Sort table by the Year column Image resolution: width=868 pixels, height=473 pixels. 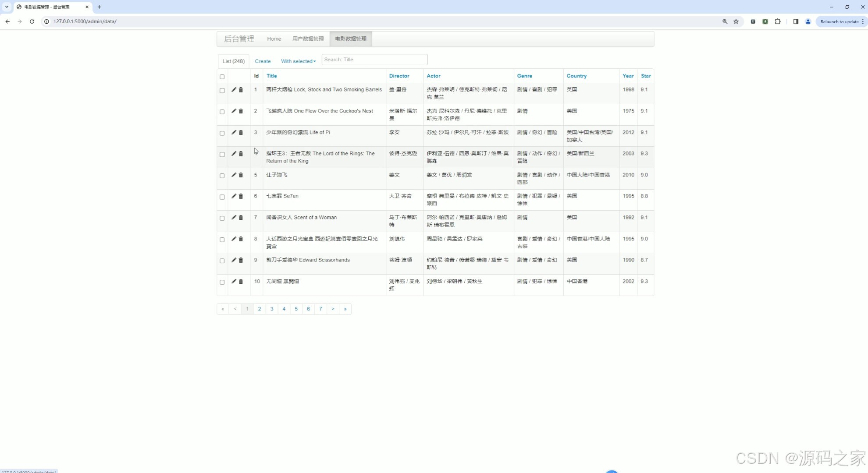pos(628,76)
